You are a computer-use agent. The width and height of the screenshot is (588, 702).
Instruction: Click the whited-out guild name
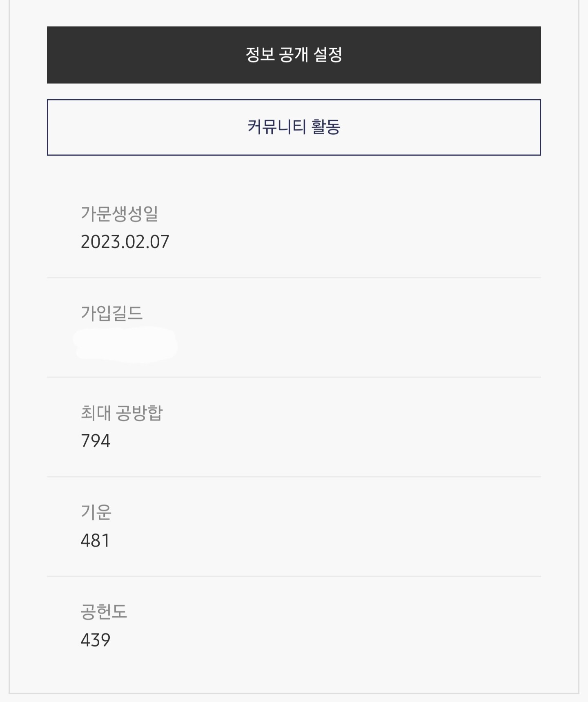(x=125, y=344)
